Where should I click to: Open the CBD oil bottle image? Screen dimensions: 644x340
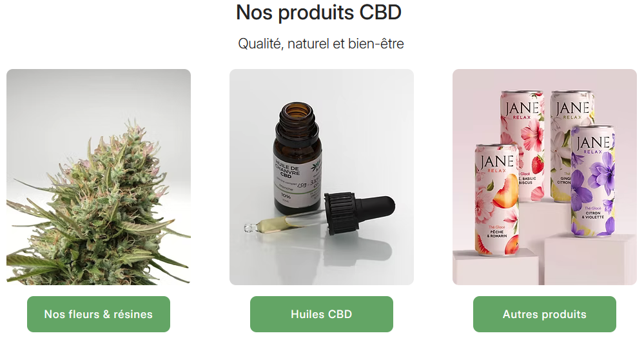pos(322,177)
